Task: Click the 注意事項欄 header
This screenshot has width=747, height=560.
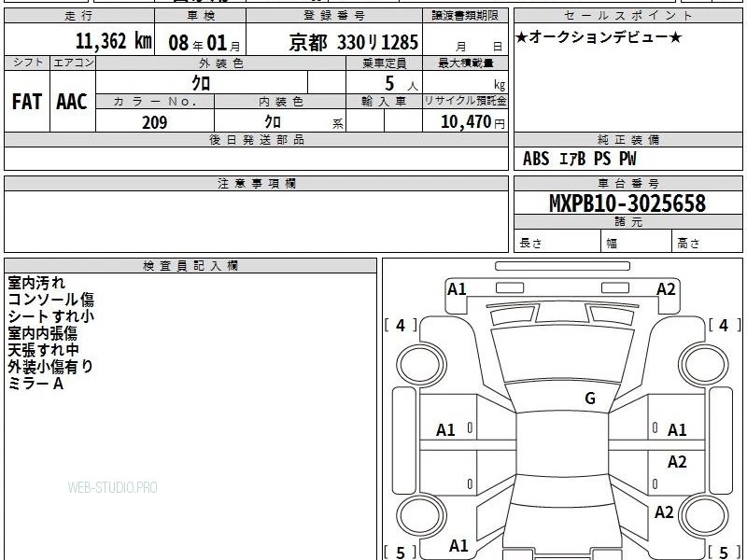Action: pos(256,183)
